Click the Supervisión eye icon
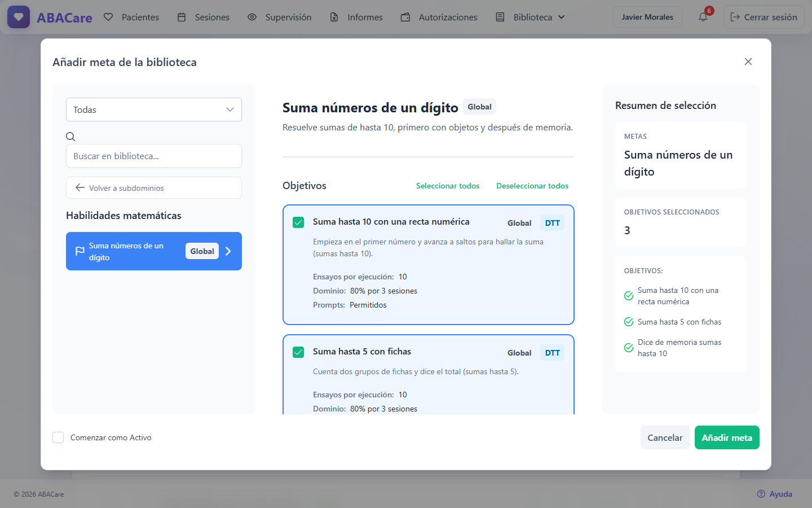The height and width of the screenshot is (508, 812). [252, 17]
